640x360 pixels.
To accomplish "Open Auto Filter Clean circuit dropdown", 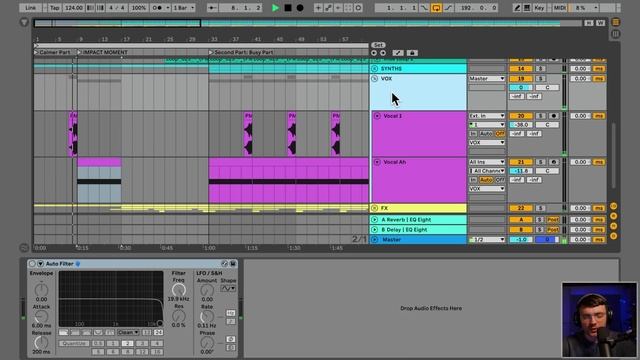I will pos(128,332).
